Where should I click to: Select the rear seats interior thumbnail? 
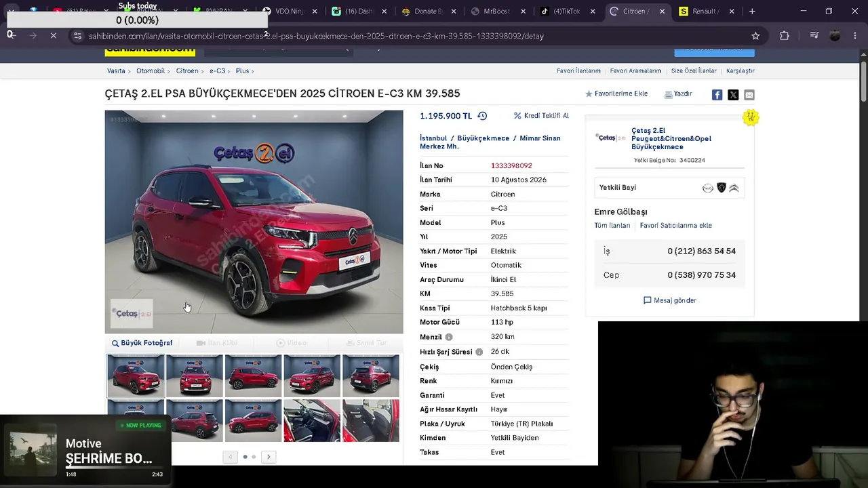tap(371, 421)
